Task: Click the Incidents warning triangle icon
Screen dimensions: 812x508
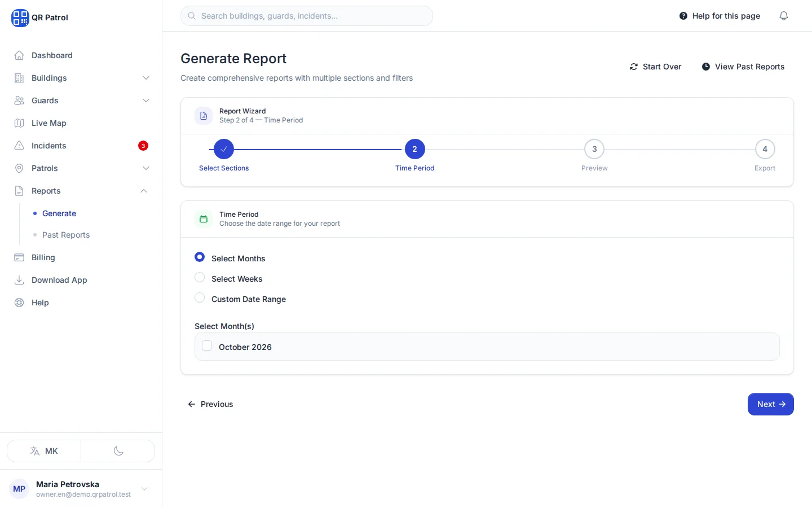Action: coord(19,146)
